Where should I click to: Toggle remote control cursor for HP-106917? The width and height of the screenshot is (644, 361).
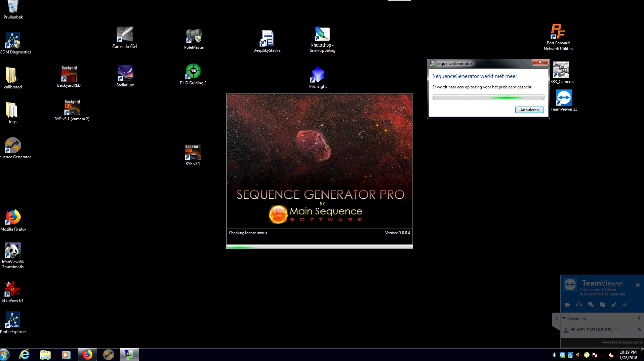[x=639, y=330]
